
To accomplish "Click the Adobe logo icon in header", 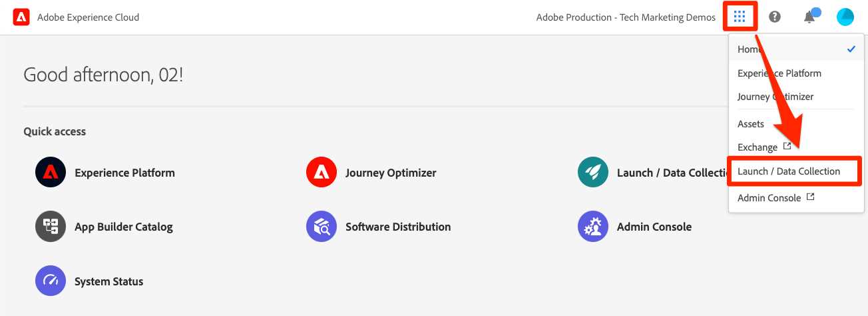I will click(21, 17).
